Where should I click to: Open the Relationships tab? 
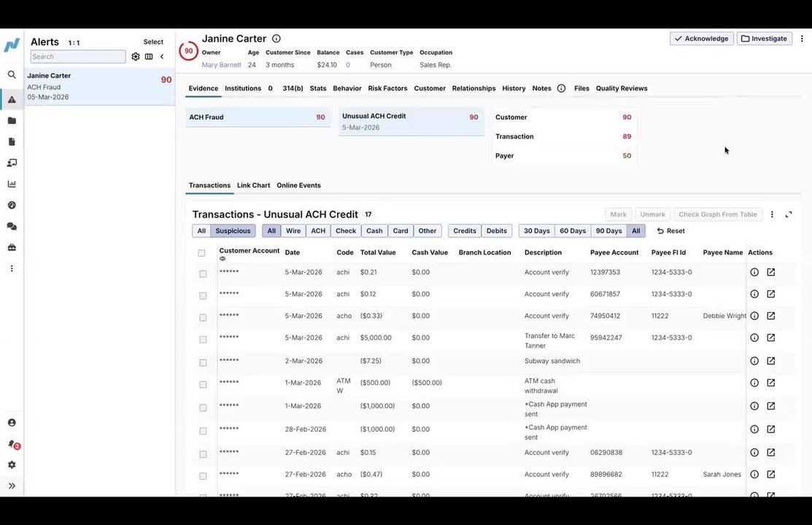click(473, 88)
